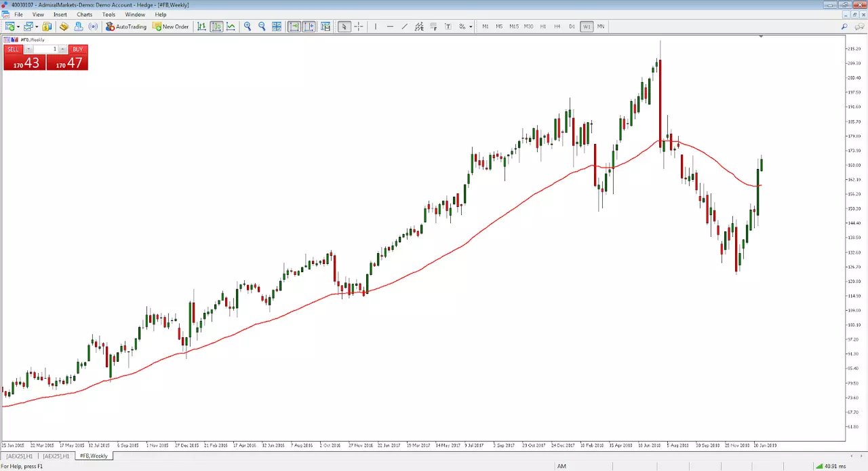Screen dimensions: 868x471
Task: Expand the objects tool dropdown
Action: tap(471, 26)
